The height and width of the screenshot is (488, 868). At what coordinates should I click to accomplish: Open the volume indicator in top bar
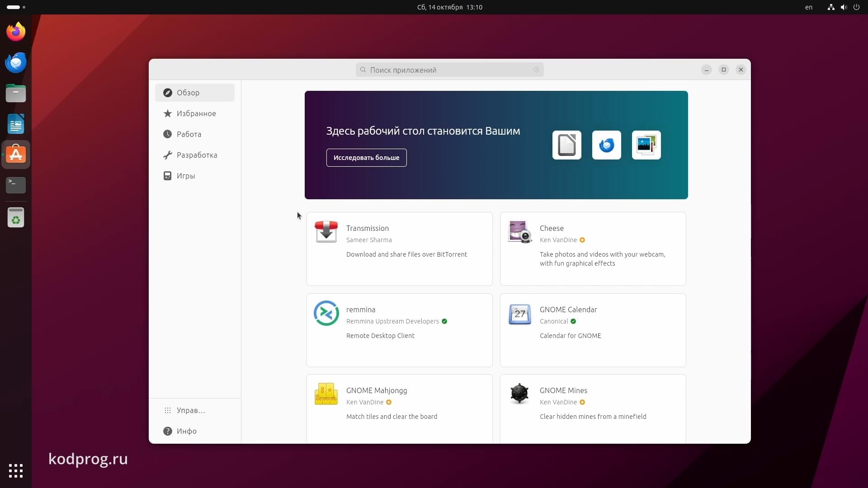843,7
